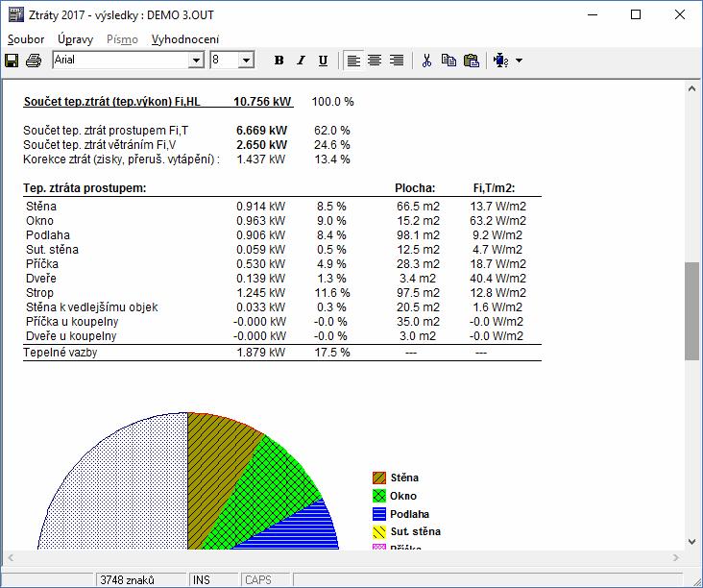
Task: Align text left
Action: [x=353, y=61]
